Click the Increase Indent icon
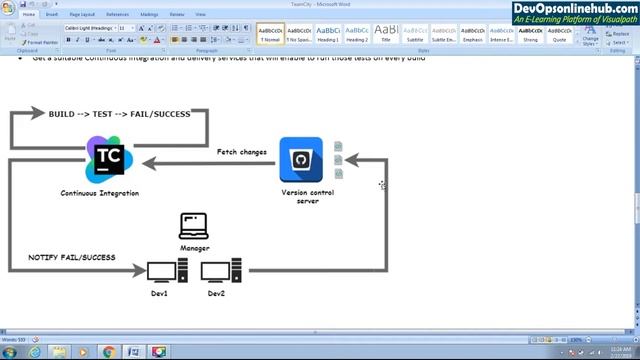This screenshot has width=640, height=360. click(225, 28)
